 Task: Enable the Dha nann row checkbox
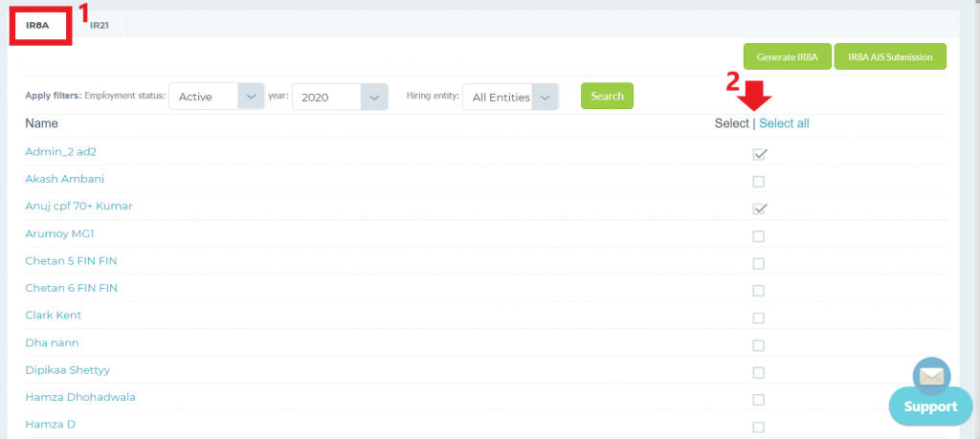coord(759,345)
